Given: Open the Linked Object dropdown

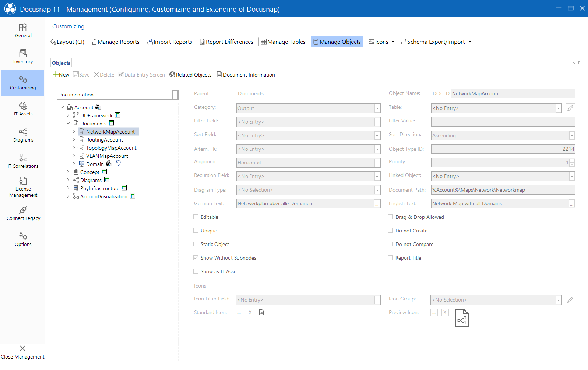Looking at the screenshot, I should (x=572, y=177).
